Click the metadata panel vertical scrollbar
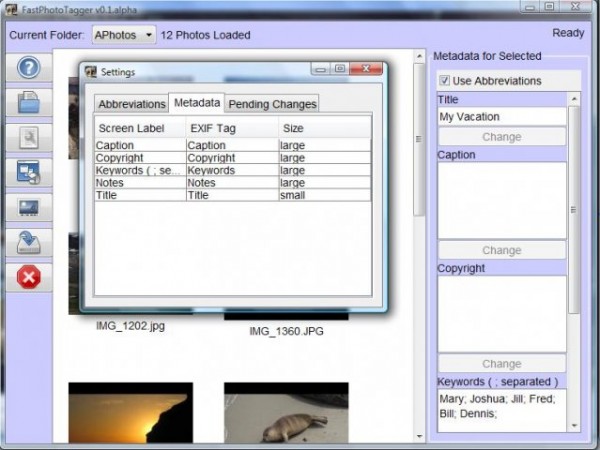The height and width of the screenshot is (450, 600). tap(573, 210)
